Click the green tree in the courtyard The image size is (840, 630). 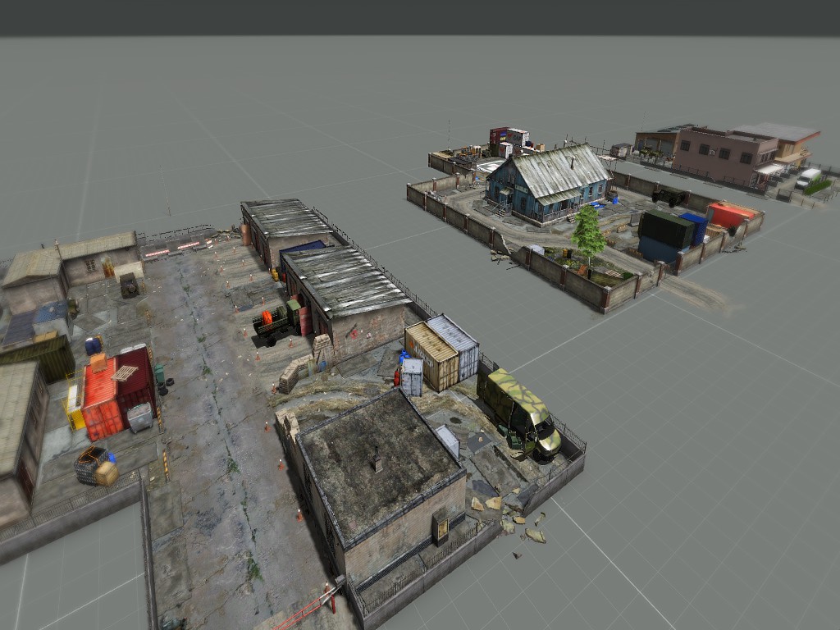point(587,235)
